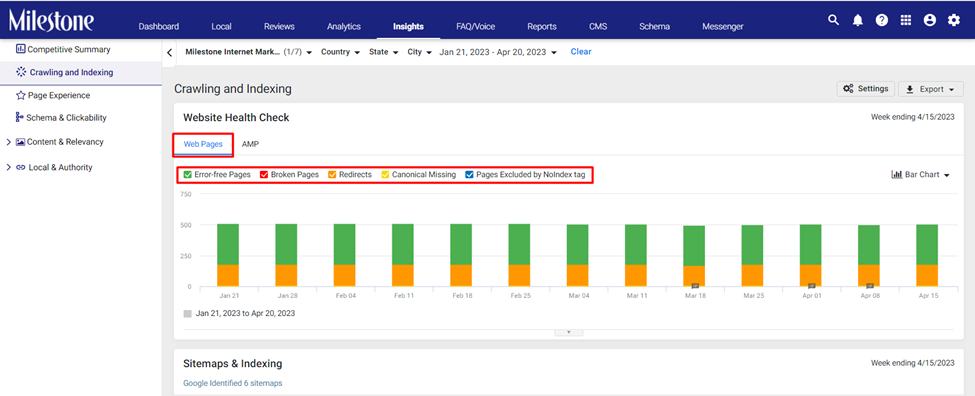
Task: Open the Bar Chart type dropdown
Action: [921, 175]
